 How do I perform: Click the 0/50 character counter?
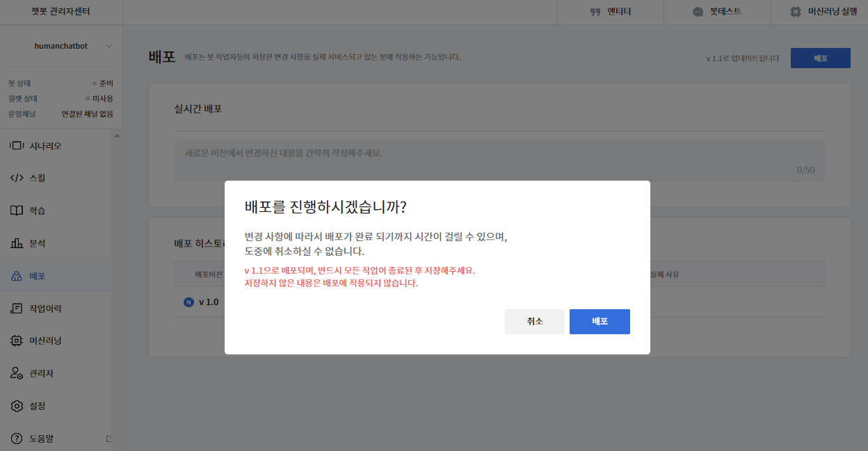coord(806,170)
